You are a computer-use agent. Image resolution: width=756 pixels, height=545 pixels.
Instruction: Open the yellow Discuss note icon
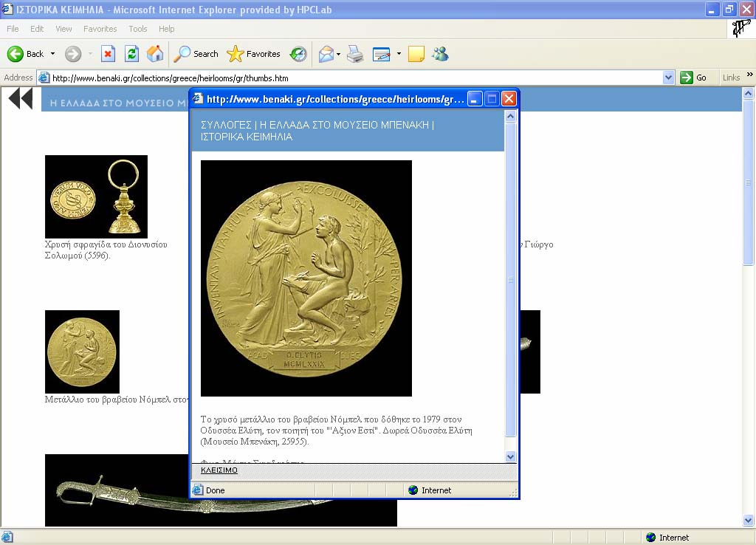click(x=416, y=53)
